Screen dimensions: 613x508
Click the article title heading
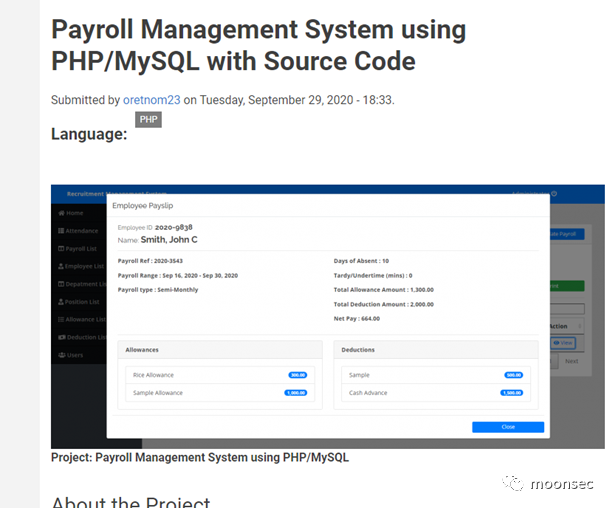[258, 45]
